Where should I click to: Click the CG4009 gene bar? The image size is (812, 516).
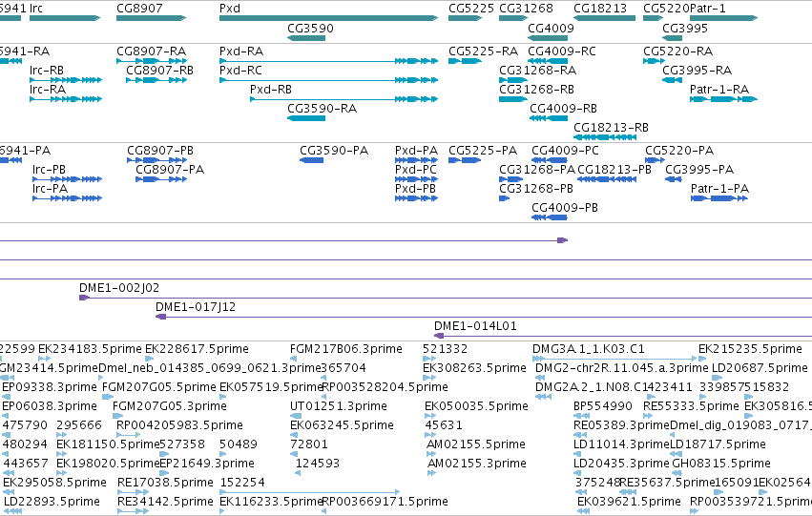(548, 38)
